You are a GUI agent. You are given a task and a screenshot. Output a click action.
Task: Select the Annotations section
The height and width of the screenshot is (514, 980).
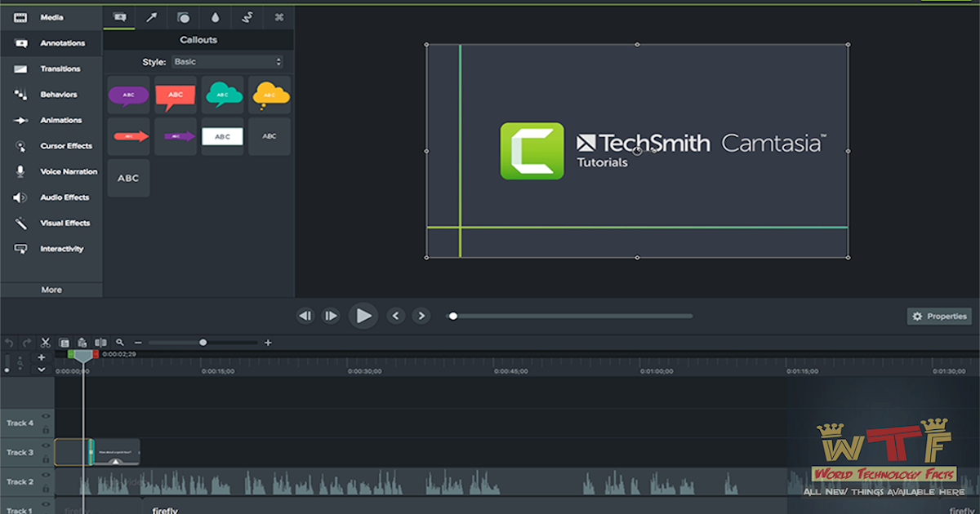point(51,43)
